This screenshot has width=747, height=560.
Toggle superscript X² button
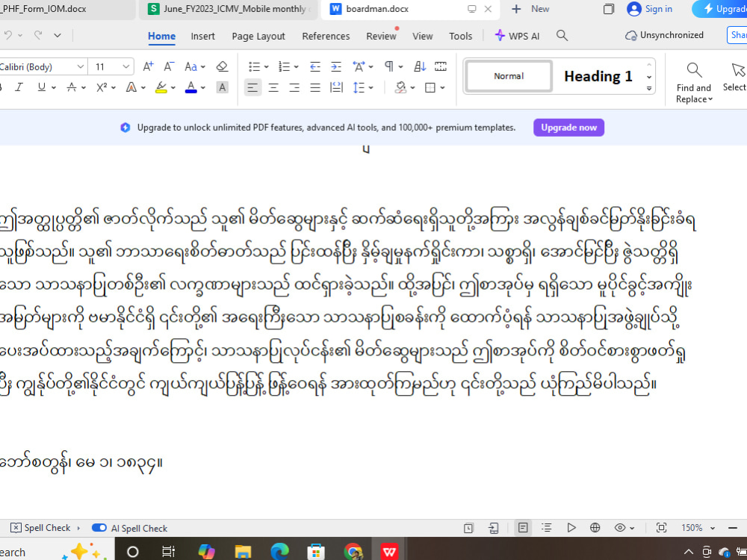[102, 87]
